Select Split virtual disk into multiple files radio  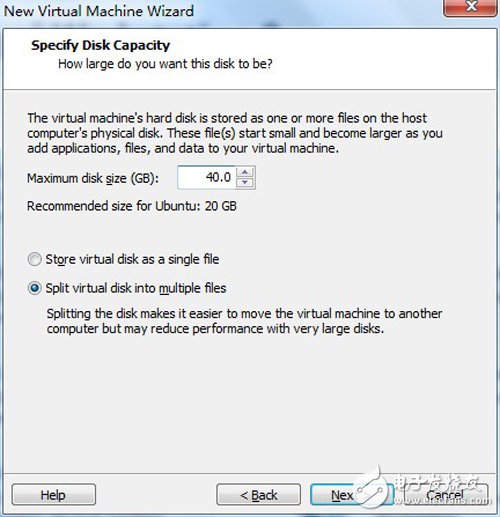point(34,288)
